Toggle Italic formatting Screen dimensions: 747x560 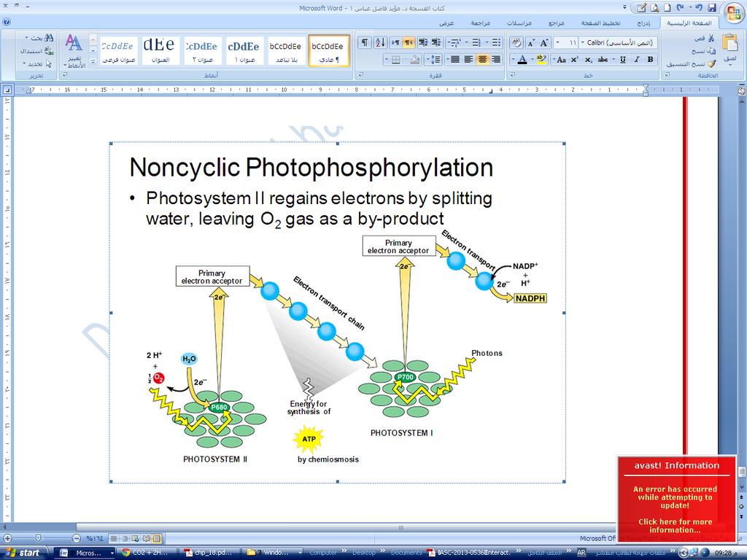636,60
